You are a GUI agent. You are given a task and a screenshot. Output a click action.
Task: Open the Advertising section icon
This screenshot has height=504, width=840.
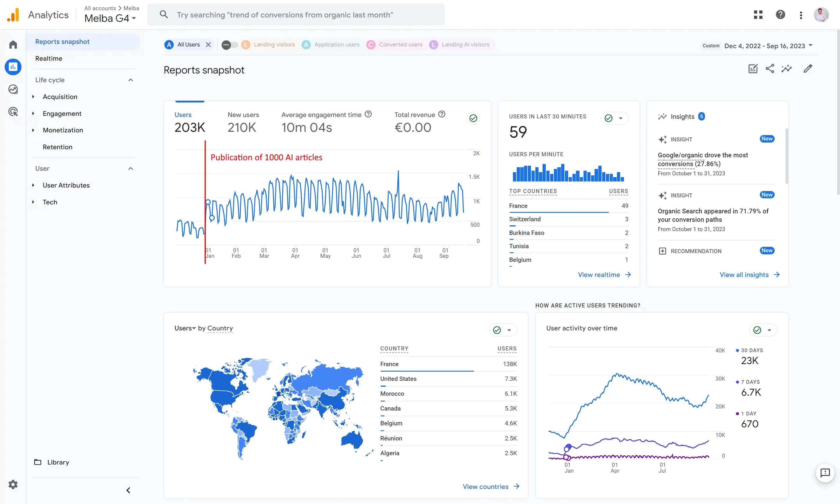pyautogui.click(x=13, y=111)
